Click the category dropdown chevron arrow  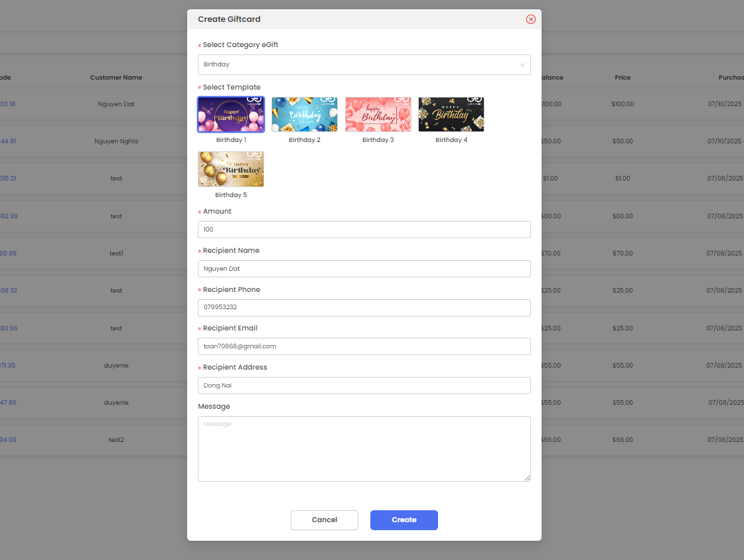point(522,65)
